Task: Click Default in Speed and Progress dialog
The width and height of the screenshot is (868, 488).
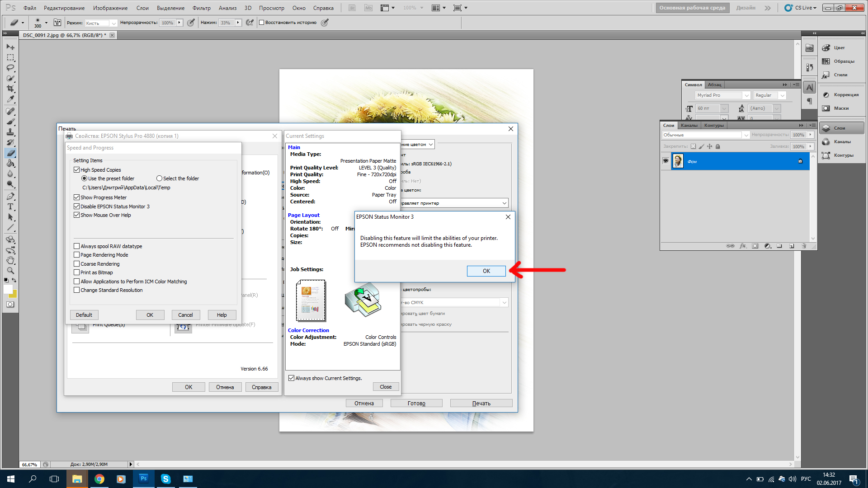Action: point(84,315)
